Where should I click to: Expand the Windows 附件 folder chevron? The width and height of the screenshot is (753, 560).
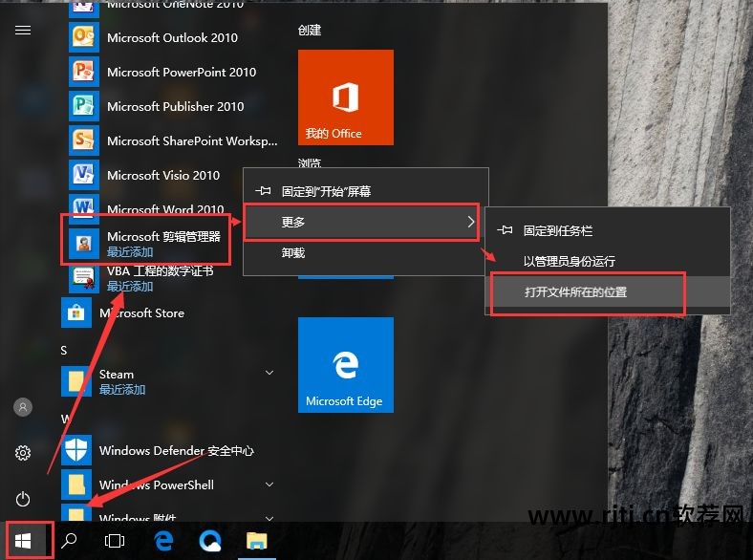269,518
